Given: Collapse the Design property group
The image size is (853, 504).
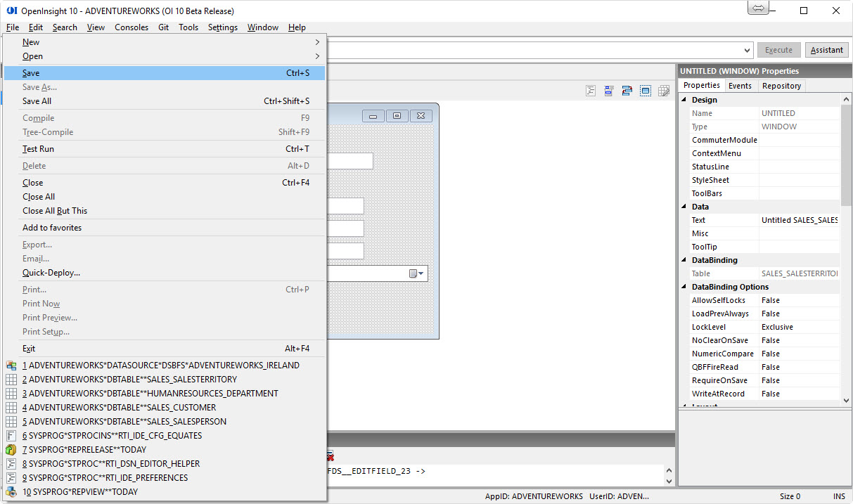Looking at the screenshot, I should (x=684, y=100).
